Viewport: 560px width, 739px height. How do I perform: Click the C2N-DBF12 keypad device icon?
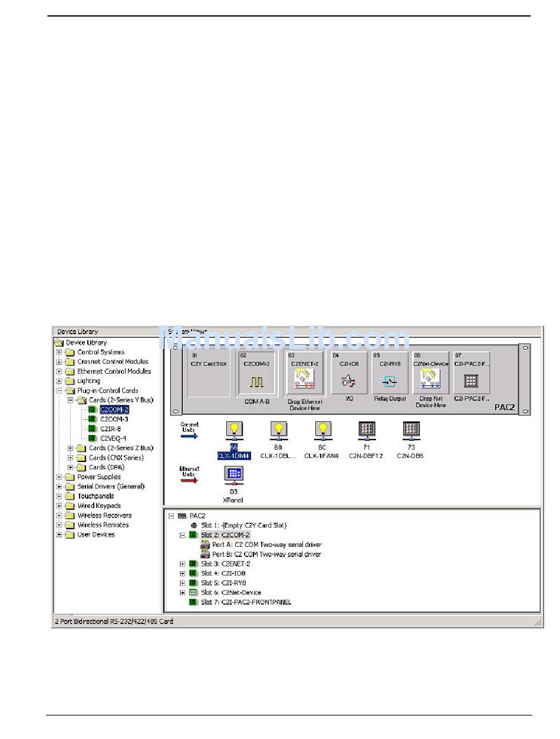(368, 432)
